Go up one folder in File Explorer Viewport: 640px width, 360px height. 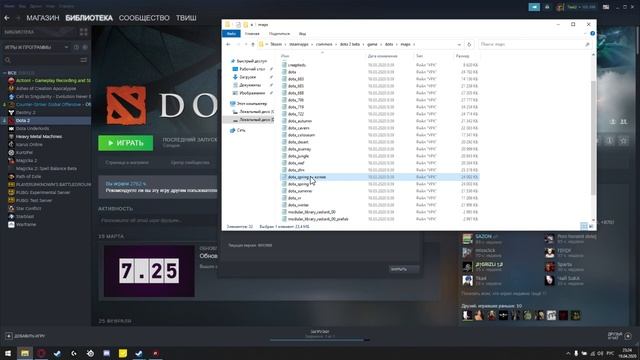(253, 44)
